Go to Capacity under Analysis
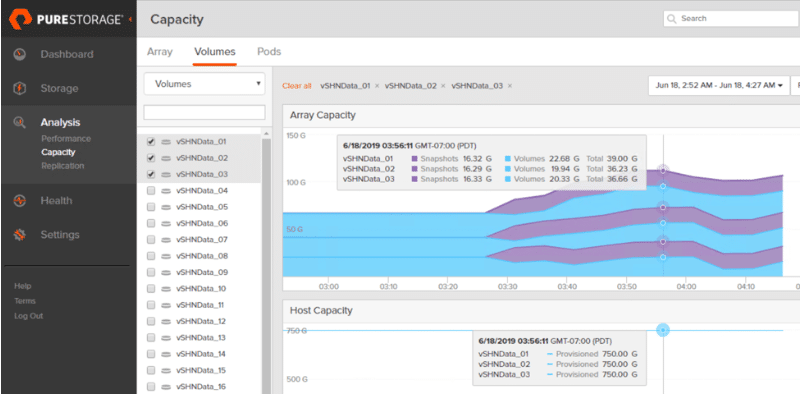 [x=58, y=152]
